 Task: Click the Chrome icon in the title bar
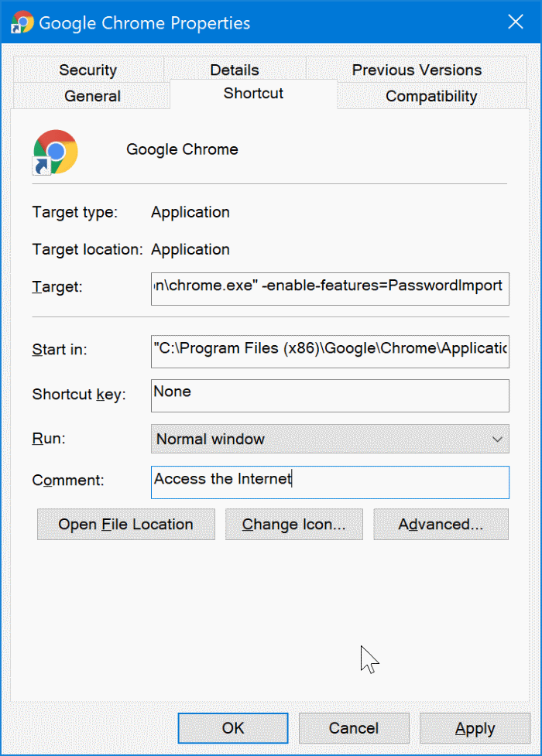point(22,22)
